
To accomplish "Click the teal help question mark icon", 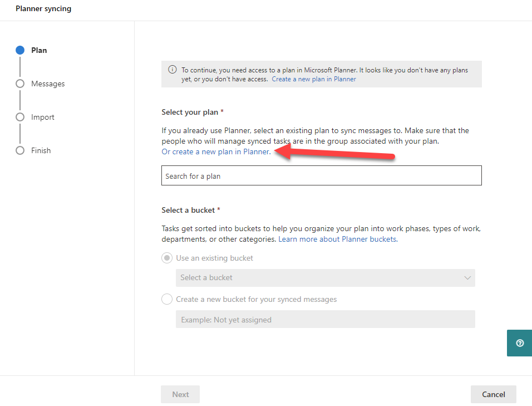I will click(x=520, y=343).
